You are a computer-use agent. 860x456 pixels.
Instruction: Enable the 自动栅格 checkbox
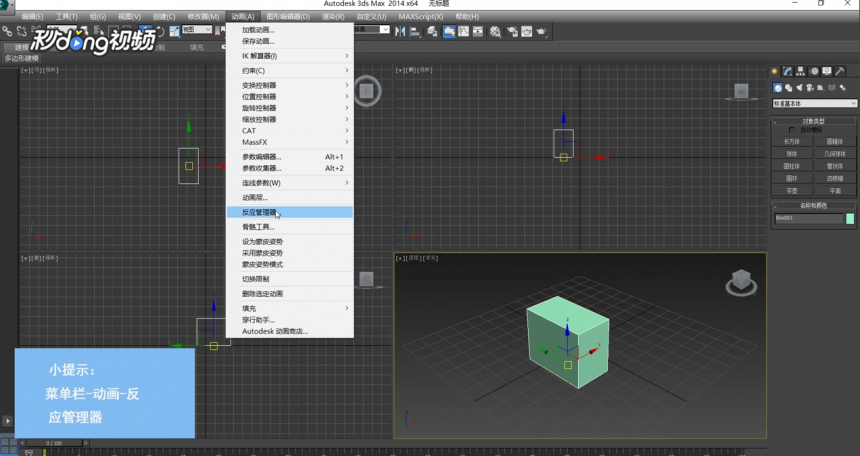[791, 130]
